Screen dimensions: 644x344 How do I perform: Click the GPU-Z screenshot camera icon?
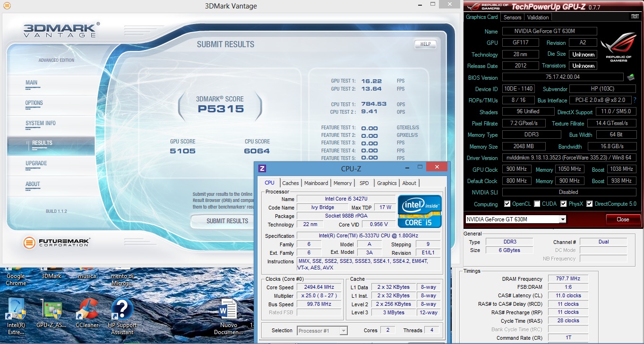coord(635,17)
